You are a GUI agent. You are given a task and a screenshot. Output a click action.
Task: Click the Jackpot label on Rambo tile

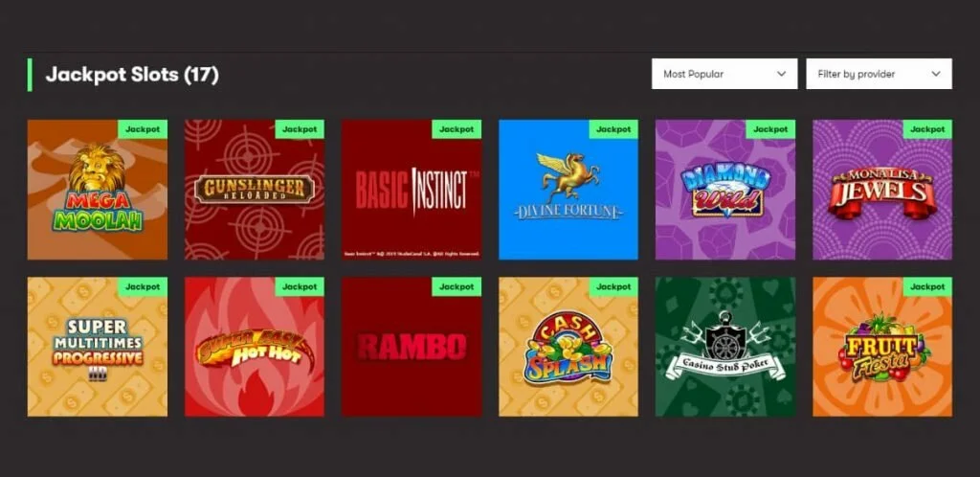(x=457, y=286)
